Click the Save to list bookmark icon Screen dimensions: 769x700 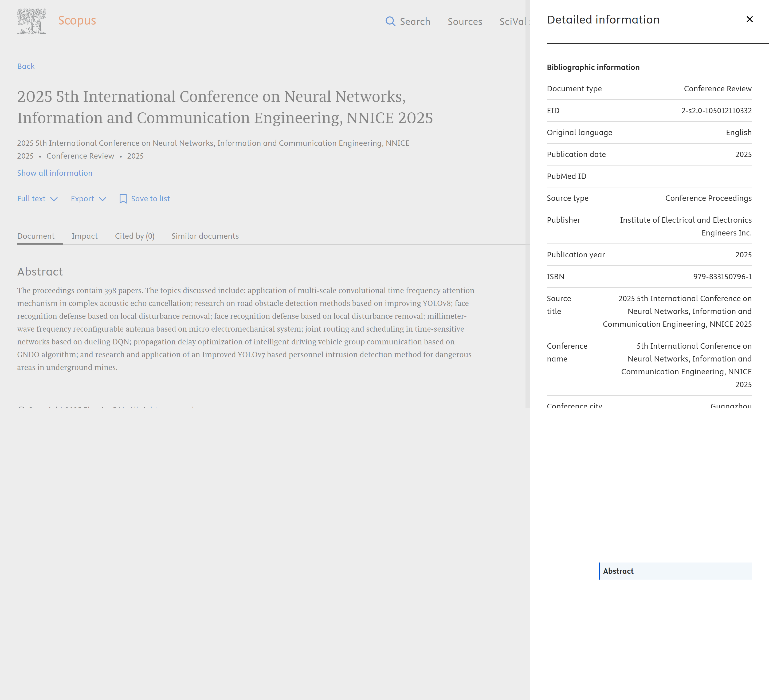[x=123, y=199]
